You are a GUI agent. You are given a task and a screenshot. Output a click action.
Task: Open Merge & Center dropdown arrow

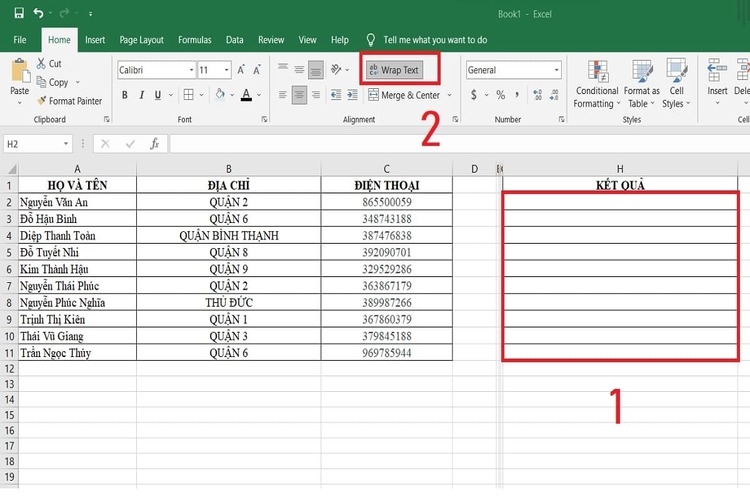(449, 95)
